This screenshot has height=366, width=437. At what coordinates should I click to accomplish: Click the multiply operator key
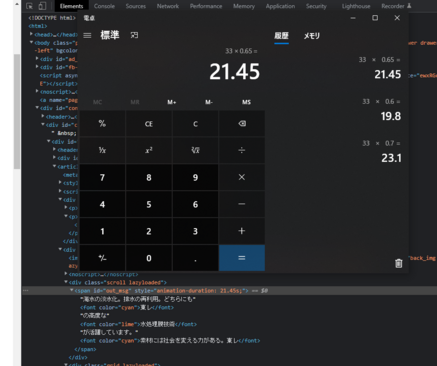click(242, 177)
